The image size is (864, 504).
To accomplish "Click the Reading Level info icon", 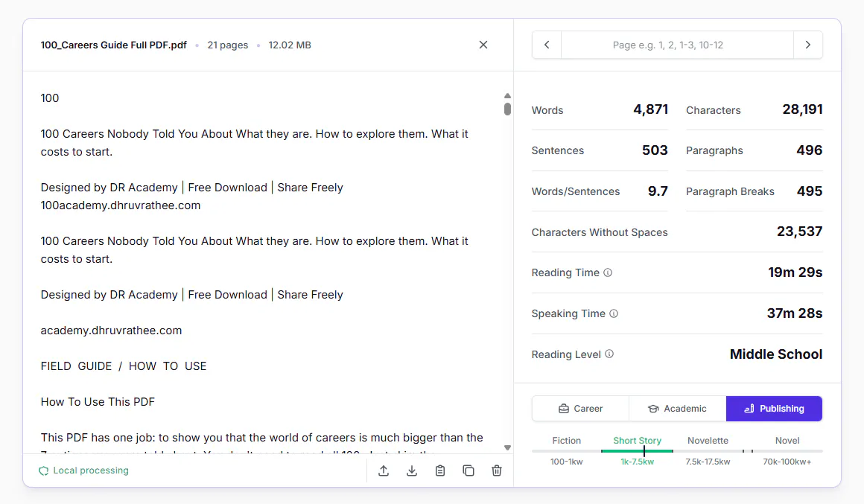I will [x=609, y=354].
